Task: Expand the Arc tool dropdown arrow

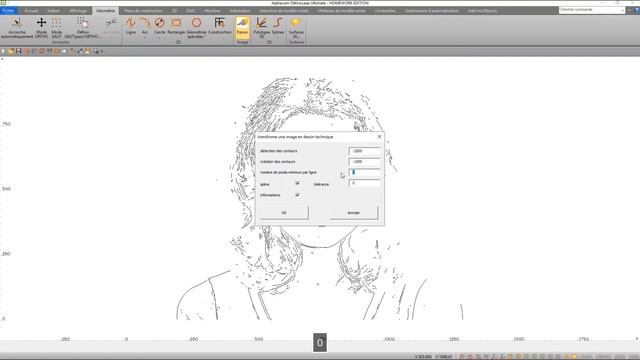Action: point(145,38)
